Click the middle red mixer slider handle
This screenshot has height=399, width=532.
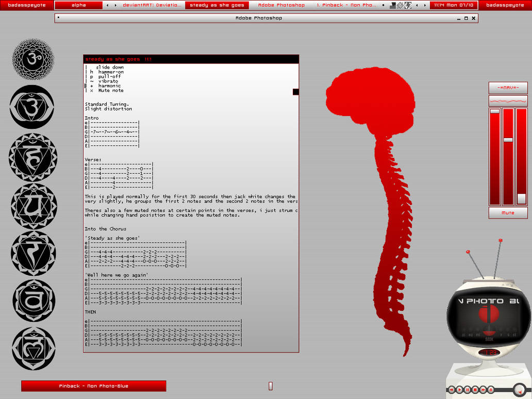coord(508,140)
